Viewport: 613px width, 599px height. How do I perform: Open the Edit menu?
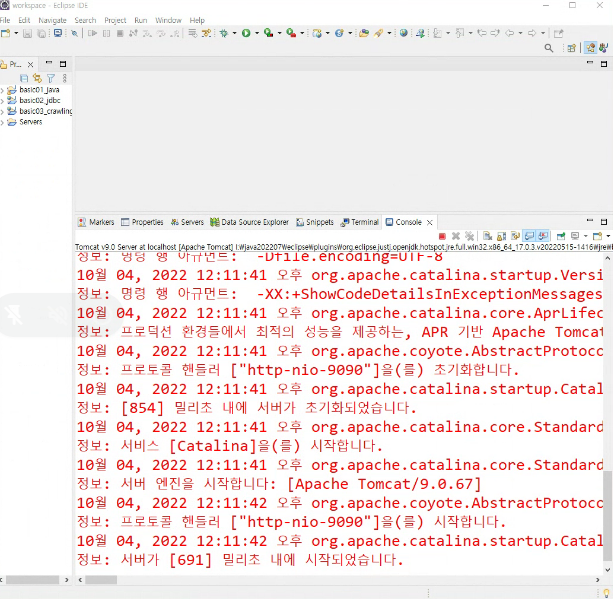tap(24, 20)
